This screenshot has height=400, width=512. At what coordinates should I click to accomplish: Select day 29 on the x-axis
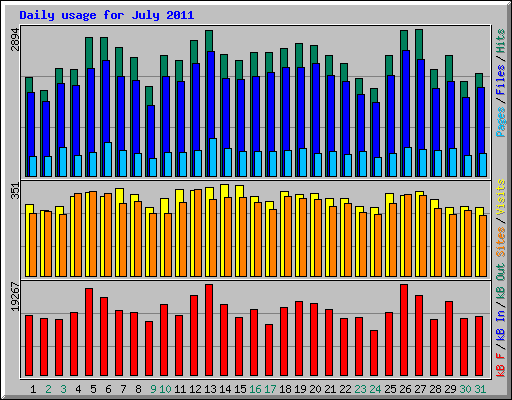click(x=450, y=389)
